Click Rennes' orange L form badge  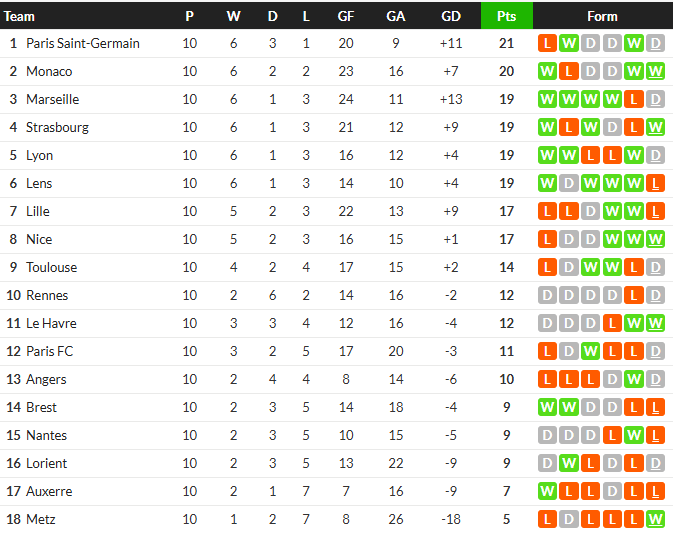[x=633, y=295]
